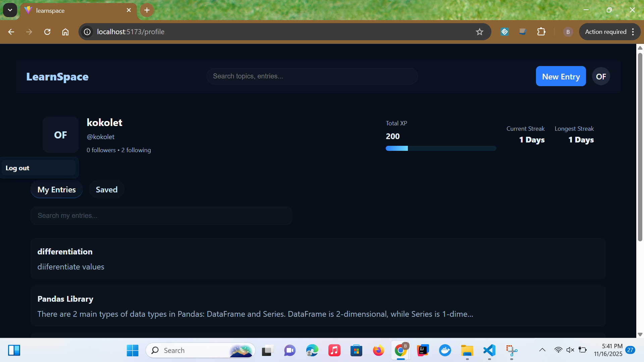Image resolution: width=644 pixels, height=362 pixels.
Task: Show hidden system tray icons chevron
Action: point(542,350)
